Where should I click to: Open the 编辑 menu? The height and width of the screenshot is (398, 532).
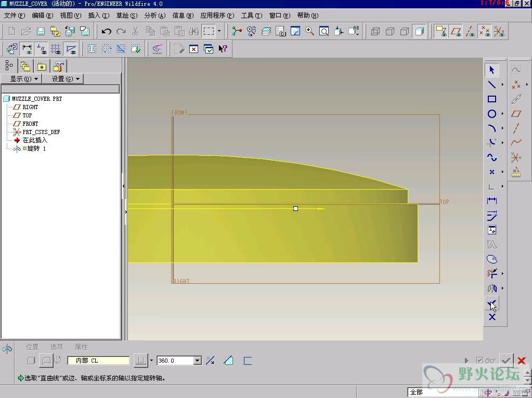coord(43,16)
